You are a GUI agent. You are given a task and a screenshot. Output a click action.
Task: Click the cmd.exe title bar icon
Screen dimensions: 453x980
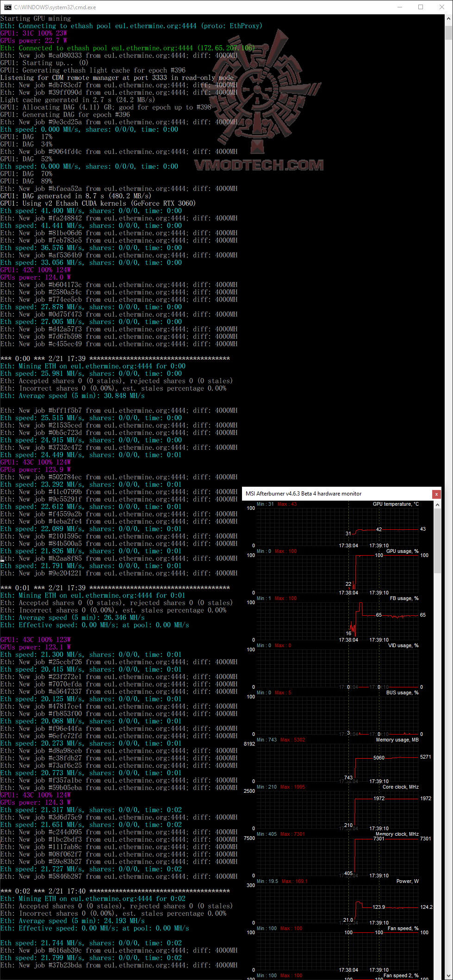pyautogui.click(x=8, y=7)
